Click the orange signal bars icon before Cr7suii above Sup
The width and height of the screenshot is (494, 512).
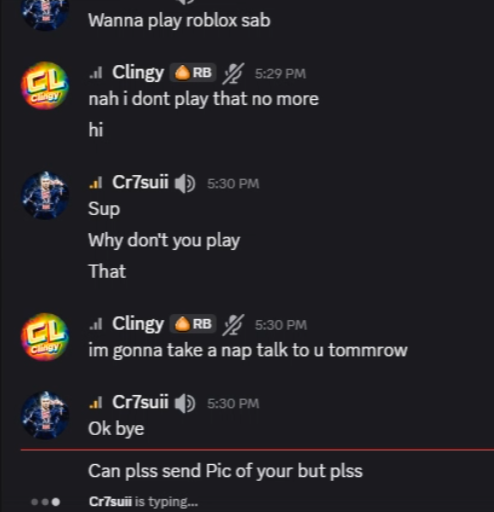pyautogui.click(x=96, y=183)
